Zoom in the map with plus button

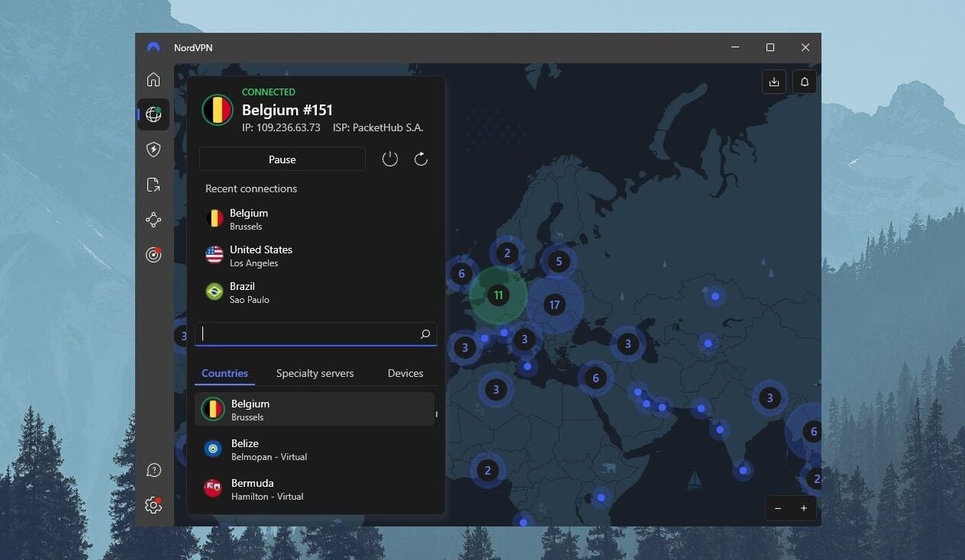804,508
